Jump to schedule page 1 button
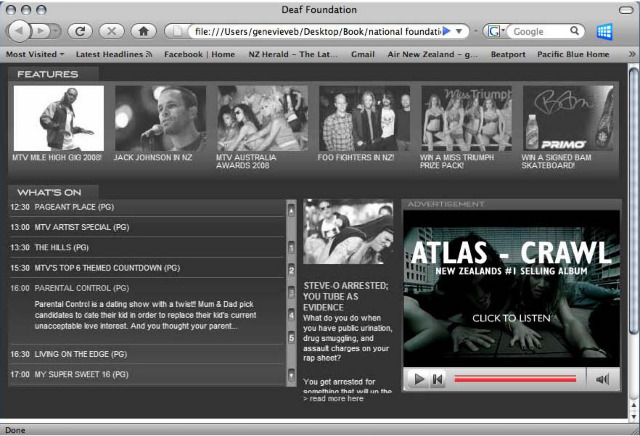Image resolution: width=640 pixels, height=436 pixels. [291, 248]
